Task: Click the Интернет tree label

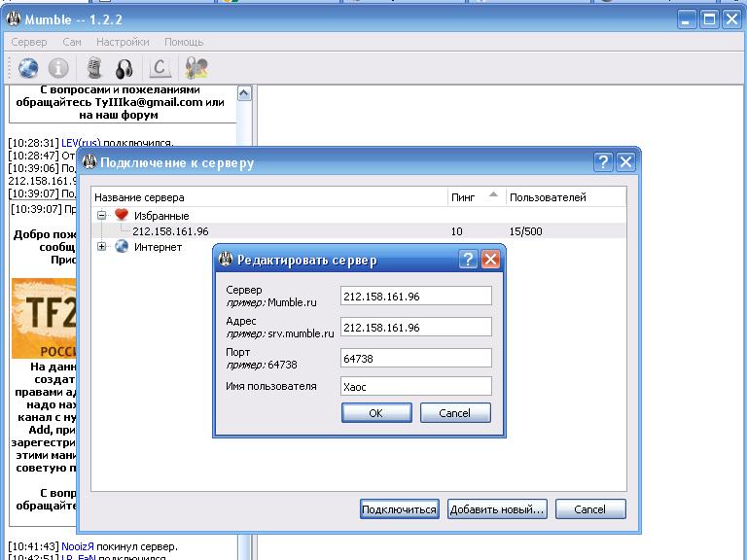Action: (158, 247)
